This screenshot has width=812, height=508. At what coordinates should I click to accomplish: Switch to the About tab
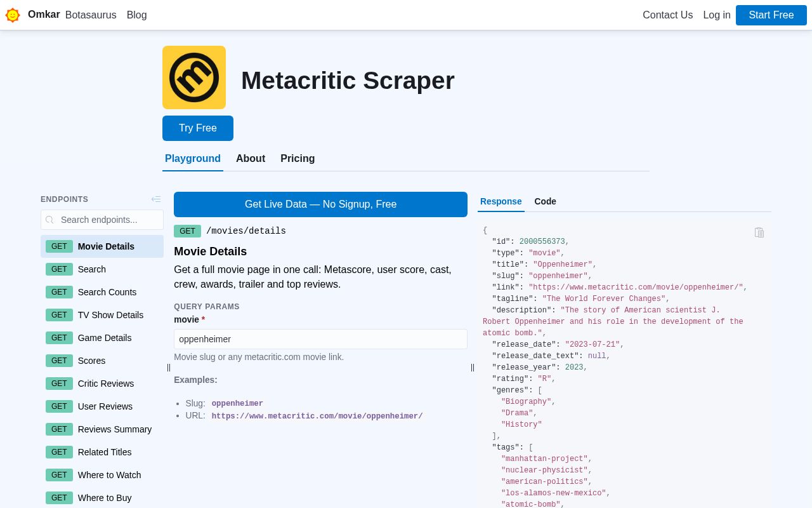click(x=251, y=159)
